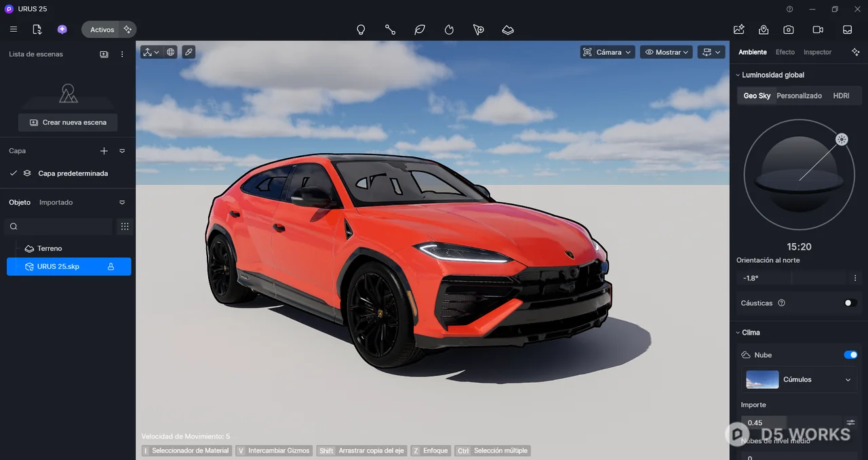Open the object list grid view icon
This screenshot has height=460, width=868.
pyautogui.click(x=125, y=226)
